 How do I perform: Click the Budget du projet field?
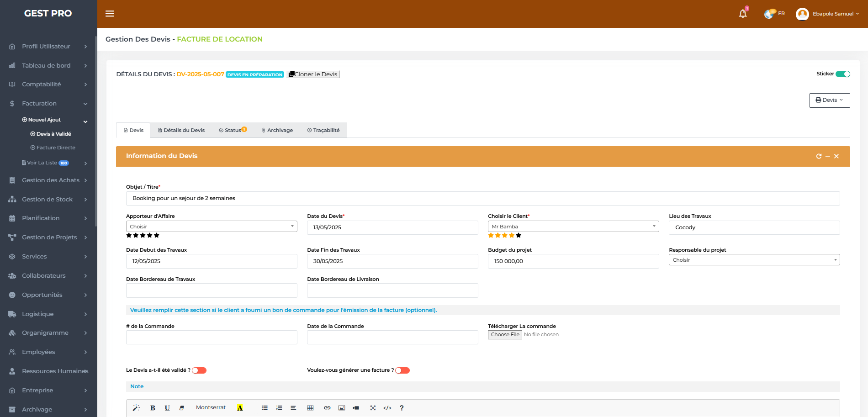point(573,261)
